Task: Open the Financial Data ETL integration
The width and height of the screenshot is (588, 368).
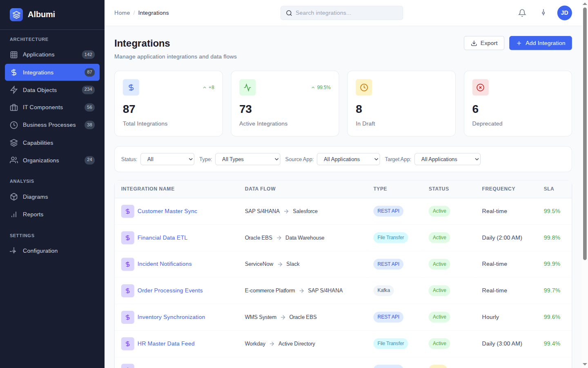Action: tap(162, 238)
